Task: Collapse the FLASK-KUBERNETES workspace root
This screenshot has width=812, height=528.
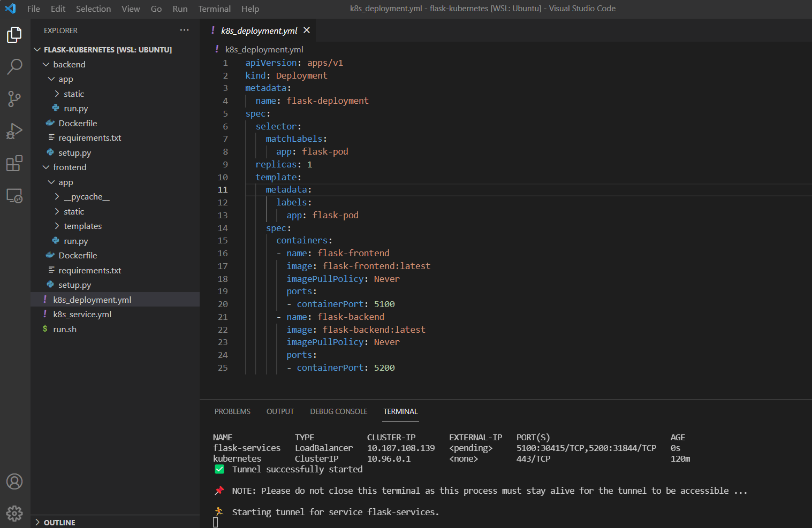Action: (x=37, y=49)
